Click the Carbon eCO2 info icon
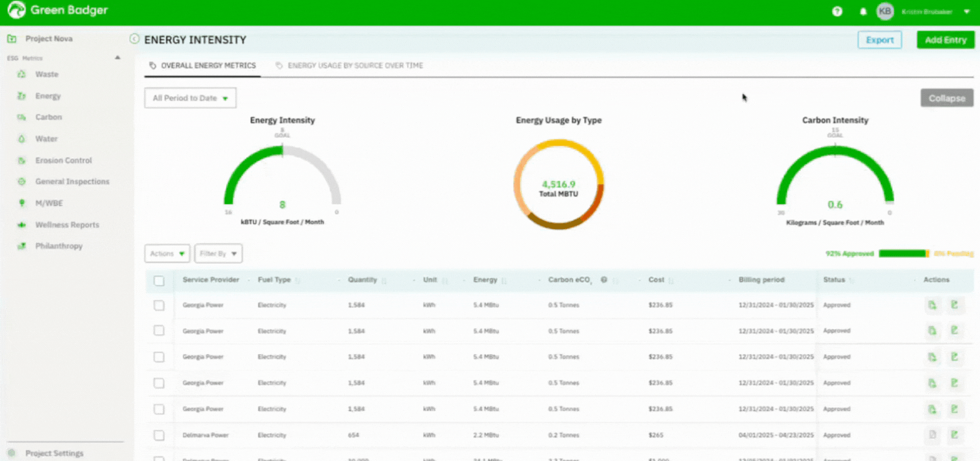980x461 pixels. tap(604, 279)
